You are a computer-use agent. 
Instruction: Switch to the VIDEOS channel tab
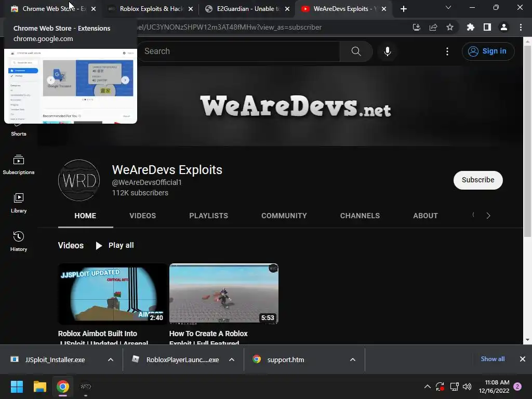(142, 216)
